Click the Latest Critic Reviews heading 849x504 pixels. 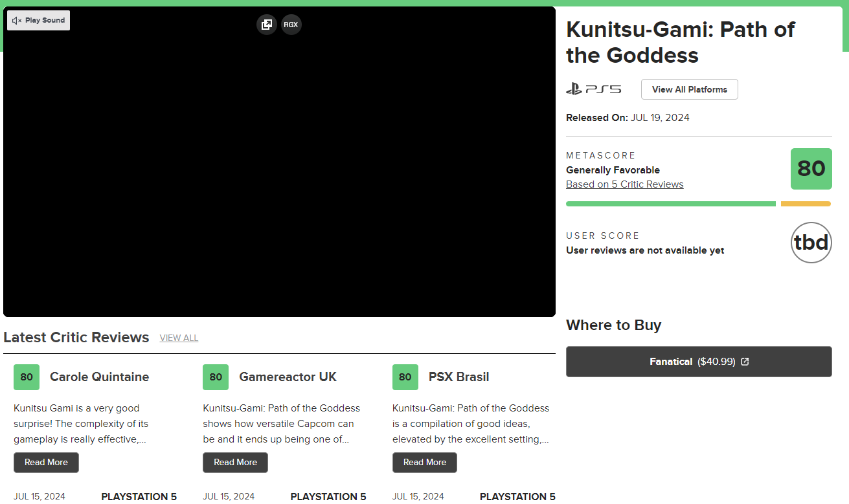click(x=76, y=338)
